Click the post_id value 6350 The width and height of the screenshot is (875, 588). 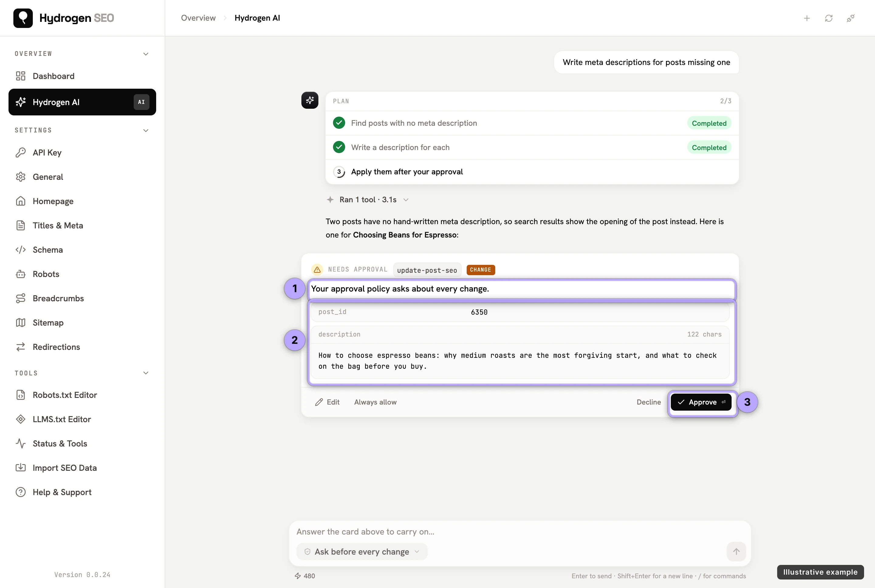[479, 312]
